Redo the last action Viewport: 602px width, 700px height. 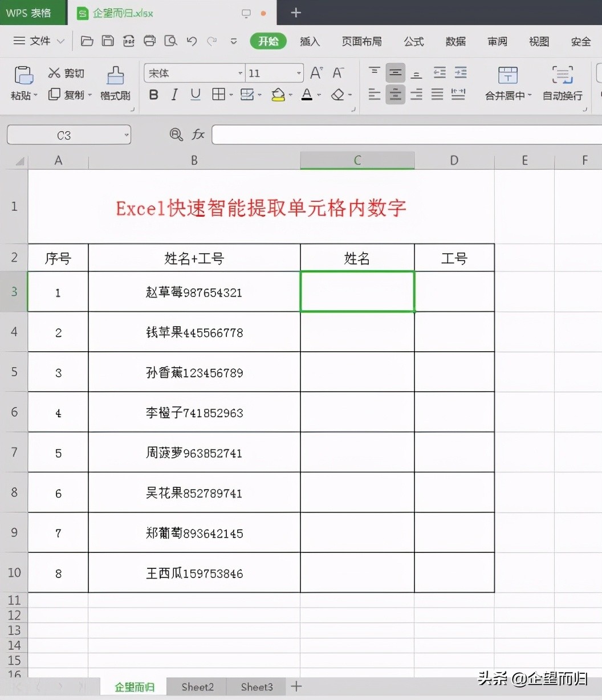click(212, 41)
